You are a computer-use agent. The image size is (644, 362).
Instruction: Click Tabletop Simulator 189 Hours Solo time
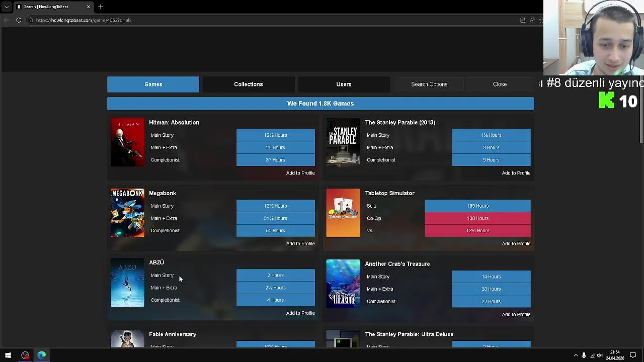(477, 206)
